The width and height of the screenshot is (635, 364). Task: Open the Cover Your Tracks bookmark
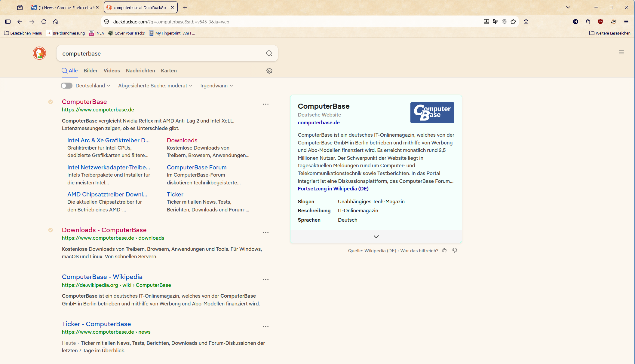tap(127, 33)
